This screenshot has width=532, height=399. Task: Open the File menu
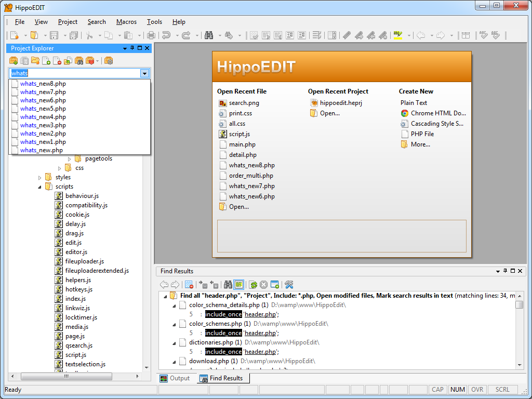coord(20,22)
